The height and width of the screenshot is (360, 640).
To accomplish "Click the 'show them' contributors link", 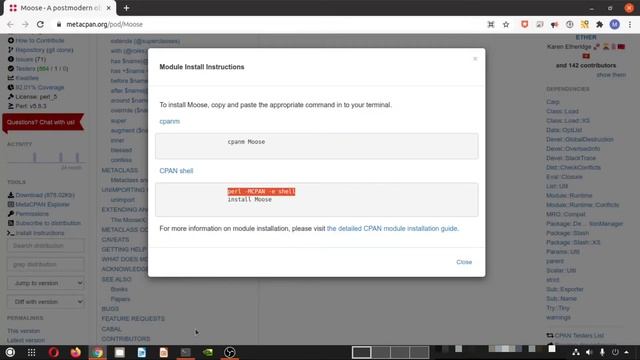I will click(611, 75).
